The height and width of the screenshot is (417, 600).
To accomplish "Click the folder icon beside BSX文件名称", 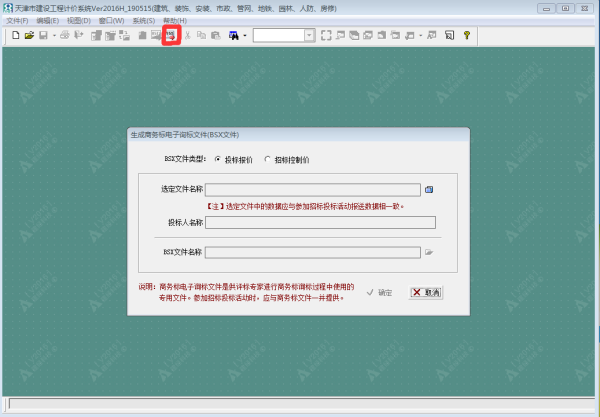I will click(x=429, y=252).
